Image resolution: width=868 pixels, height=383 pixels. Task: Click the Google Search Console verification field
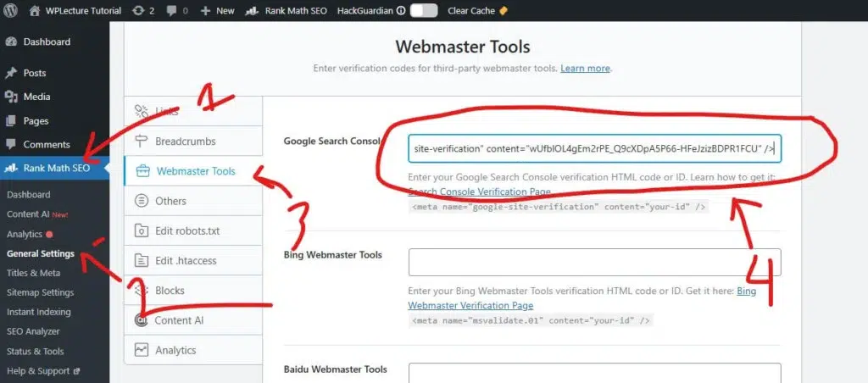click(593, 148)
